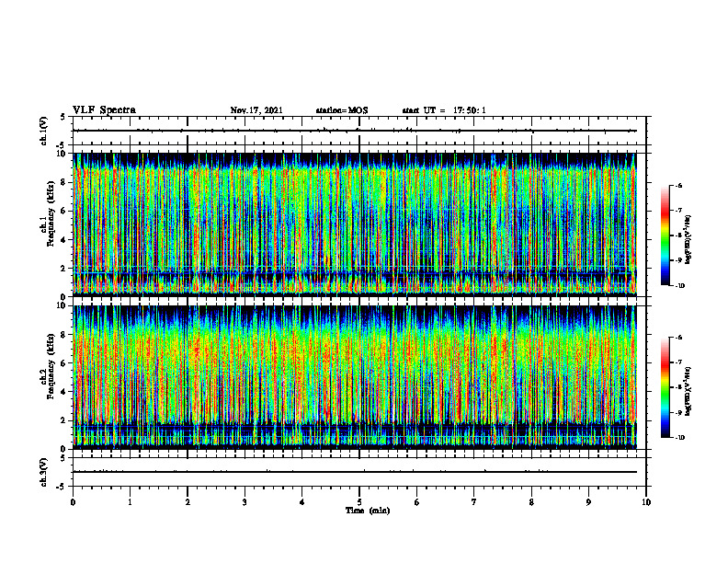Click the ch.2 'Frequency (kHz)' label
This screenshot has height=563, width=728.
tap(51, 366)
